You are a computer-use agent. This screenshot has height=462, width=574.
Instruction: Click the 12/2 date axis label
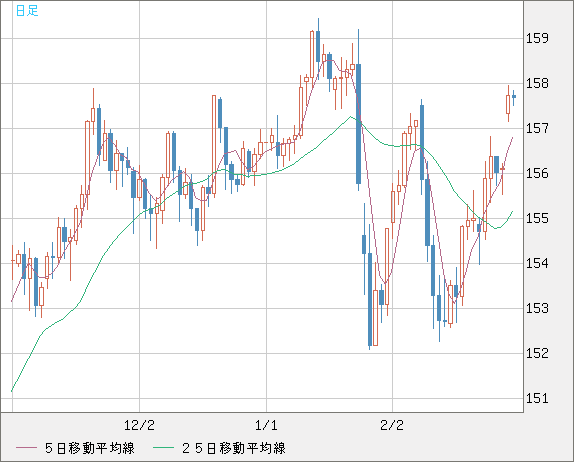click(139, 425)
